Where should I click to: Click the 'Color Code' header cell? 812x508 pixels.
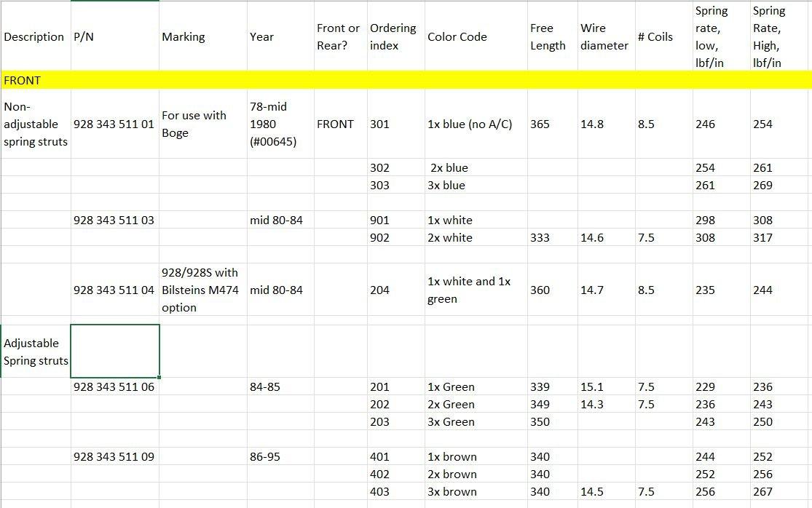pos(457,36)
